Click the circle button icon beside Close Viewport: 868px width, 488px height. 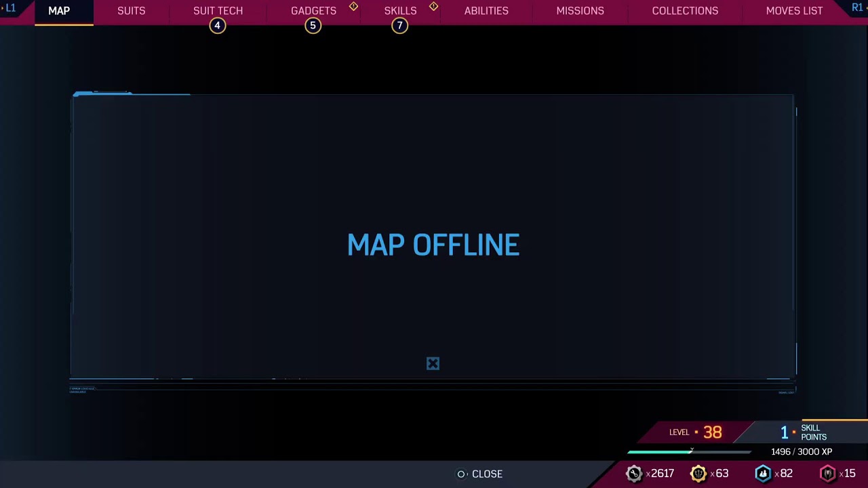point(461,474)
